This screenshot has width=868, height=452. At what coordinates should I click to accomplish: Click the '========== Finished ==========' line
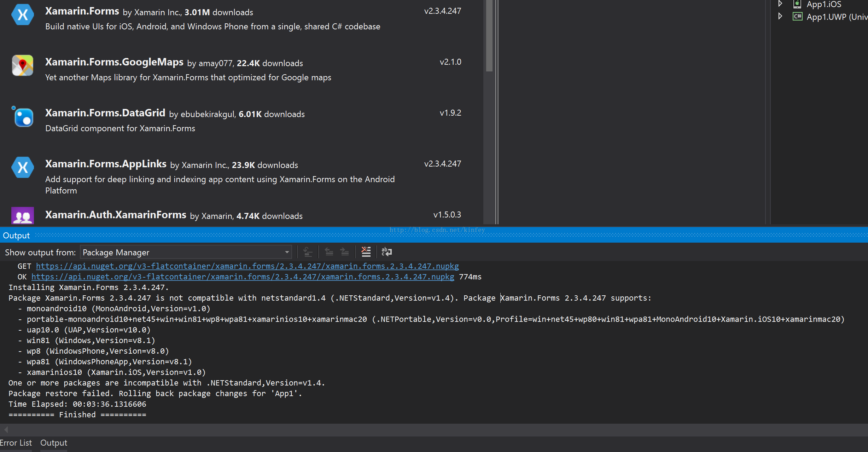(x=77, y=415)
